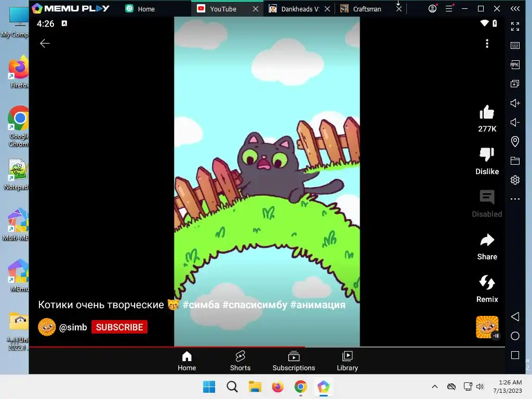Open MEmu settings gear
This screenshot has height=399, width=532.
[515, 180]
